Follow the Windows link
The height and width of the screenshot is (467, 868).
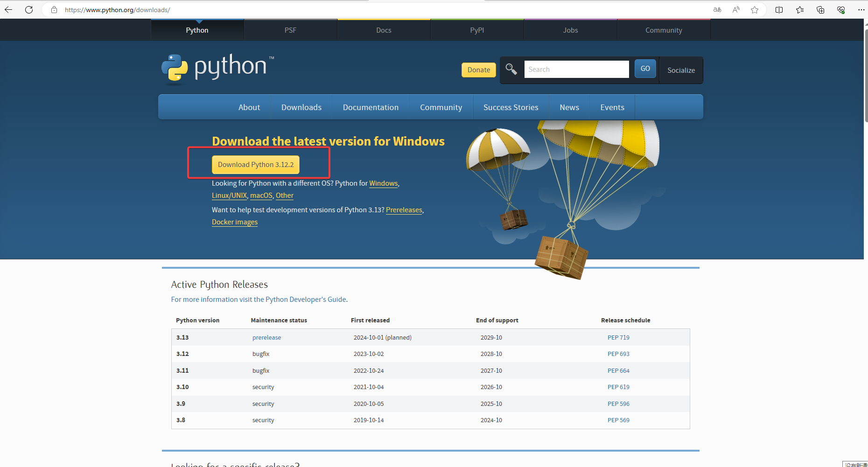pos(384,183)
